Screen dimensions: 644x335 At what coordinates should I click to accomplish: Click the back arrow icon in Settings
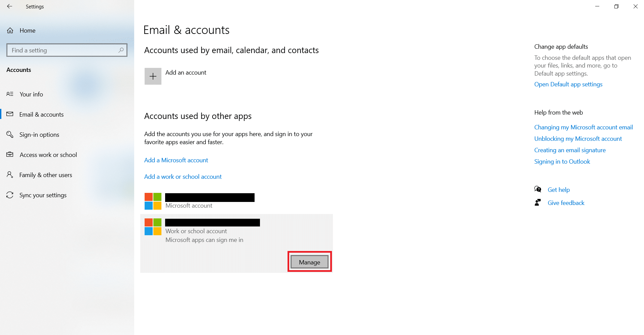(9, 6)
